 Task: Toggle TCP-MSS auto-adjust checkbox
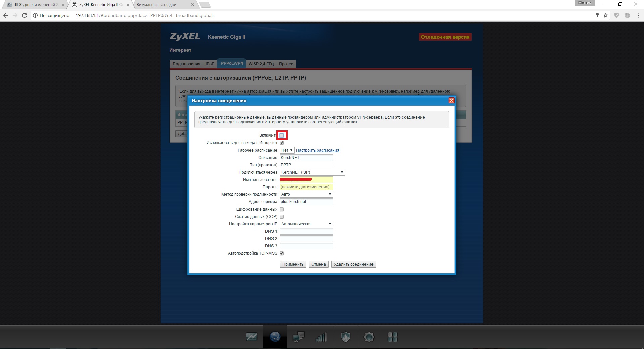click(282, 253)
